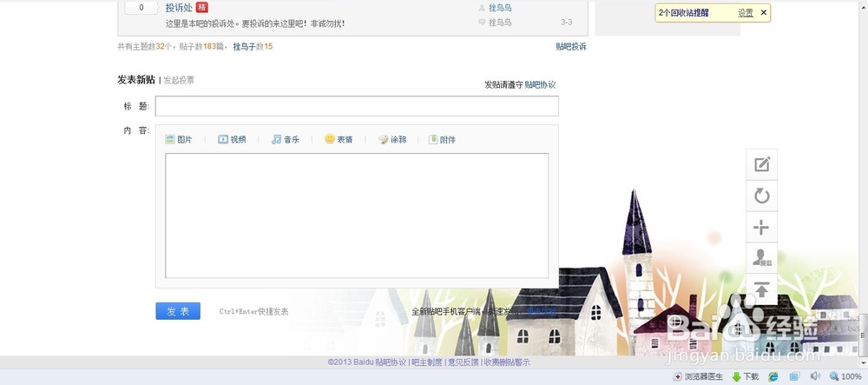Open footer 吧主制度 link
This screenshot has height=385, width=868.
[427, 362]
